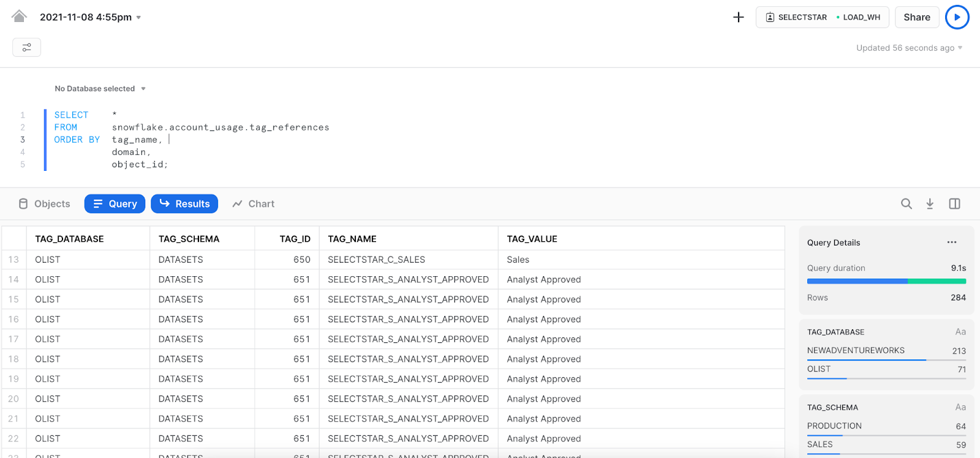Expand the worksheet title dropdown
Viewport: 980px width, 458px height.
click(x=138, y=18)
